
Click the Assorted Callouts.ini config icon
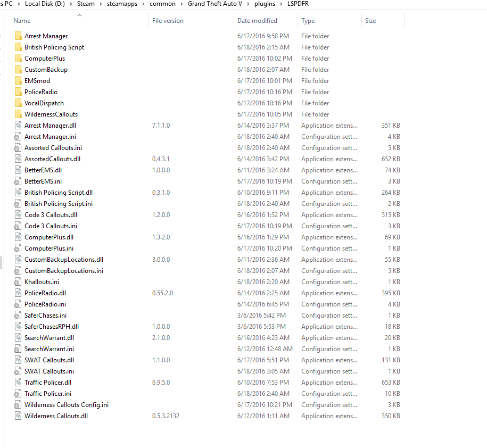coord(18,148)
